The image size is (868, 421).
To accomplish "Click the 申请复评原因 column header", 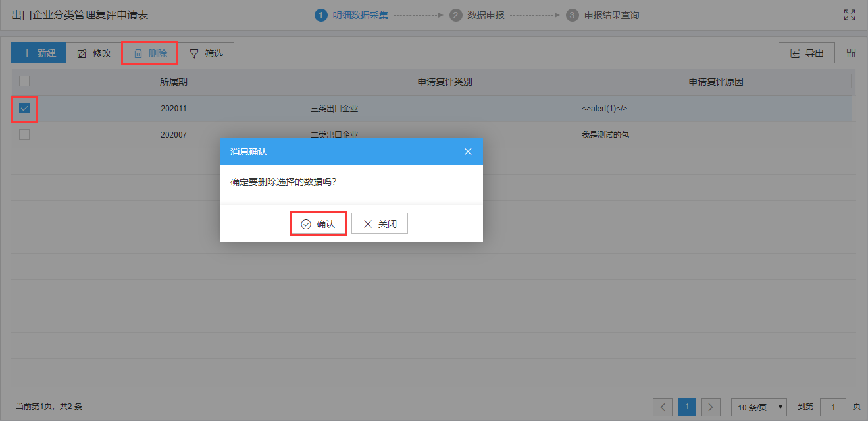I will coord(716,82).
